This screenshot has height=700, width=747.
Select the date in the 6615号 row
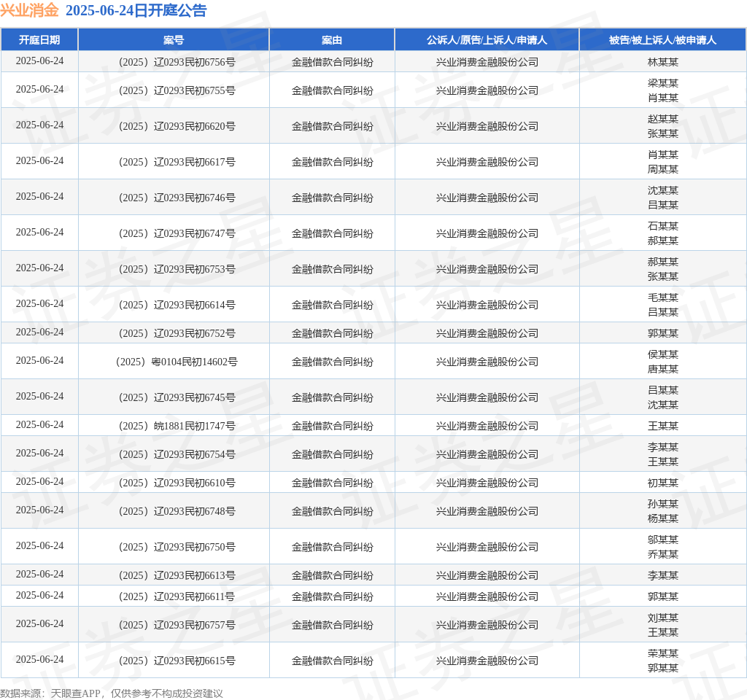[39, 659]
